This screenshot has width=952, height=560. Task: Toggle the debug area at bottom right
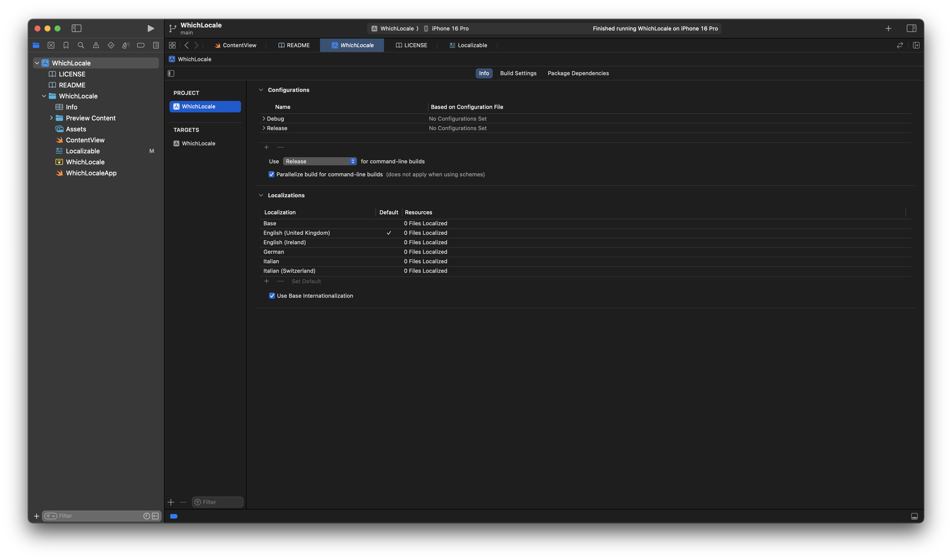(914, 516)
